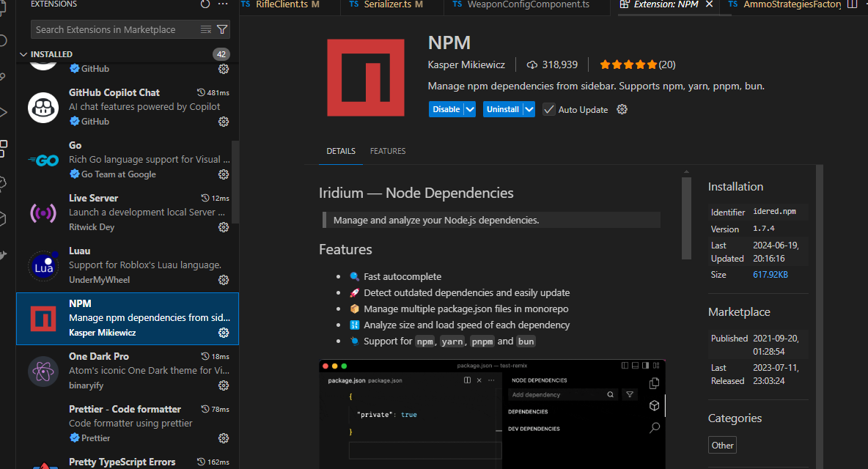Click the five-star rating for NPM
This screenshot has height=469, width=868.
(628, 64)
